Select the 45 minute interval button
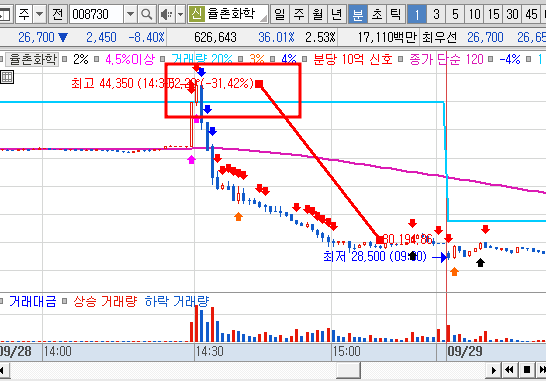 pos(531,14)
